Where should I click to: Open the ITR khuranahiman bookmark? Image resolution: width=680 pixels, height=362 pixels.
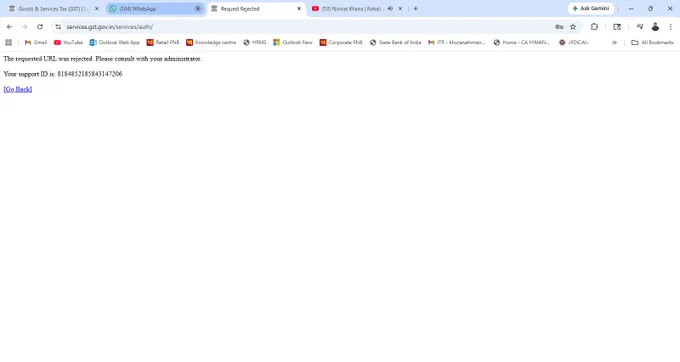(457, 42)
